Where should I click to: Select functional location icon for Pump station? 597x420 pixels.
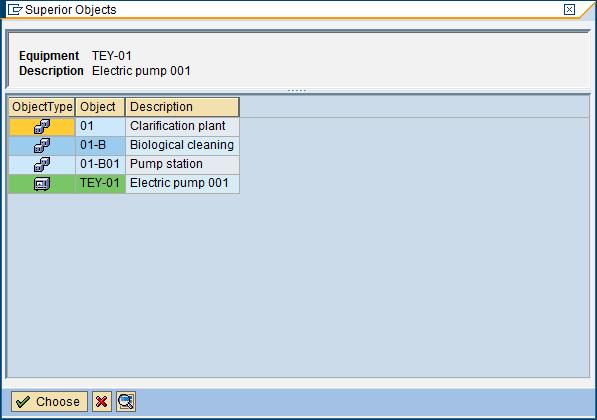point(42,165)
